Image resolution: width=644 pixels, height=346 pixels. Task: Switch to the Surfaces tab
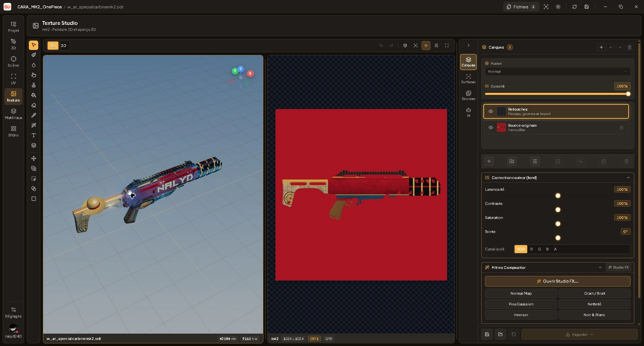tap(468, 79)
